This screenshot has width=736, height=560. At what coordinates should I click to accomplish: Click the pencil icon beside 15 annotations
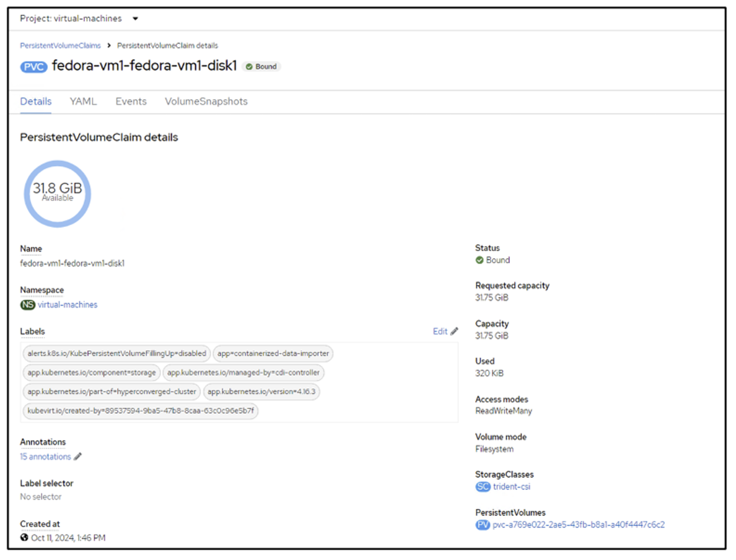point(78,457)
